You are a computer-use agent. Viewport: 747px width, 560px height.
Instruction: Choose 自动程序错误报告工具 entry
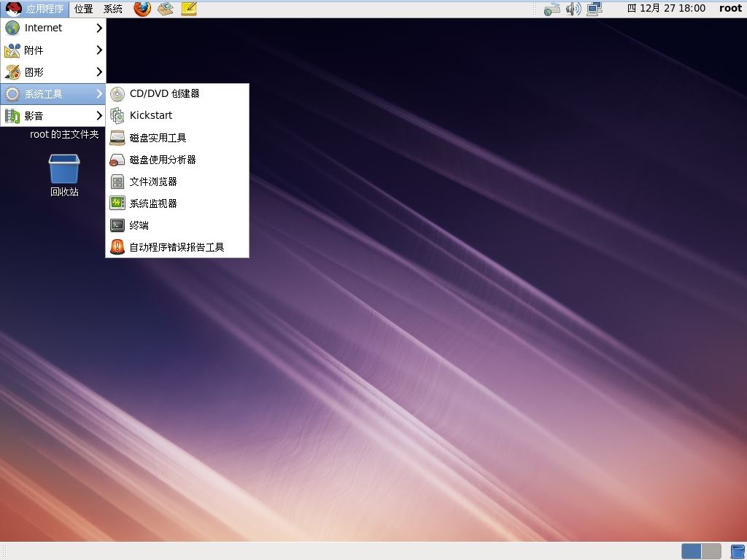pyautogui.click(x=177, y=247)
